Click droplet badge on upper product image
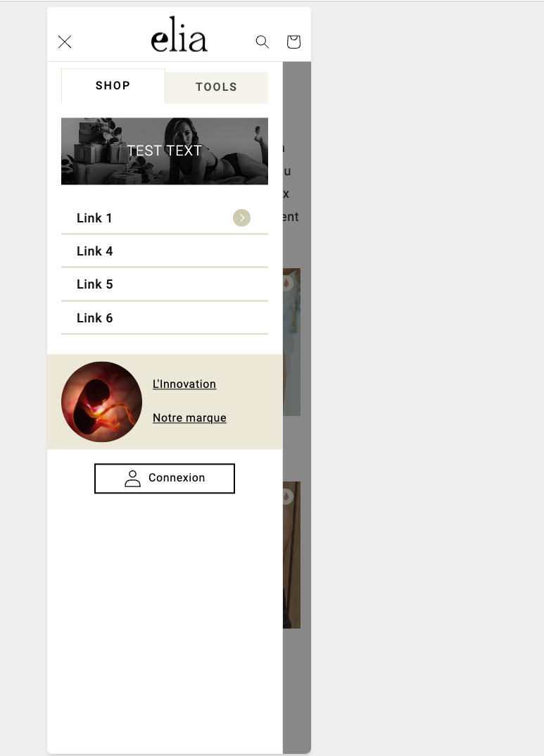 point(286,283)
